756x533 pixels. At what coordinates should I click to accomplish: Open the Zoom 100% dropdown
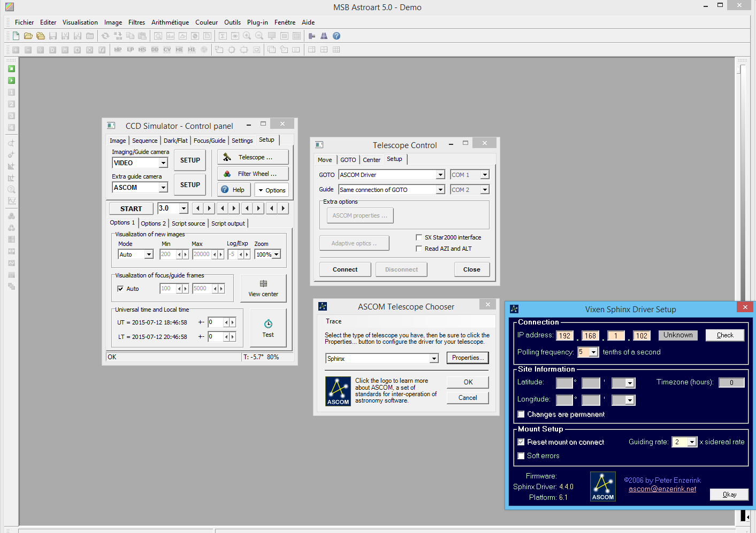(x=277, y=254)
